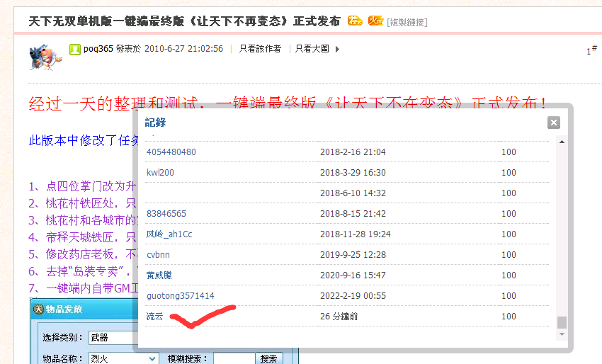Click 只看大圖 to view large images
This screenshot has width=602, height=364.
coord(312,49)
